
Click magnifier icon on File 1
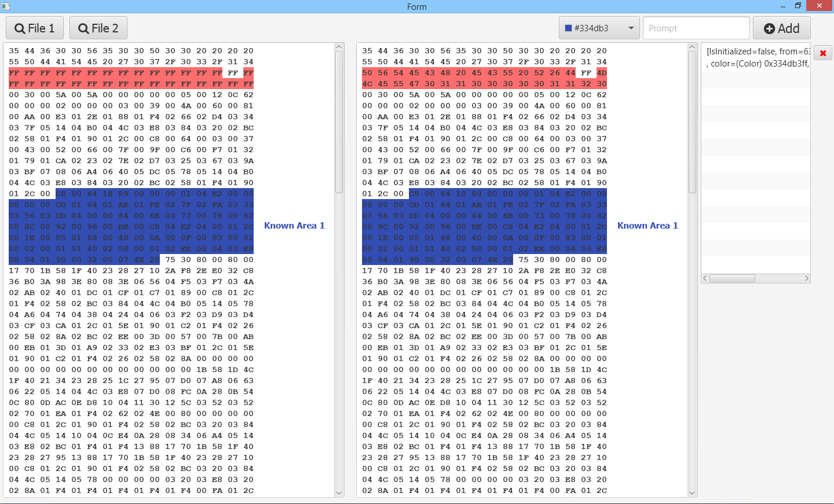[20, 29]
